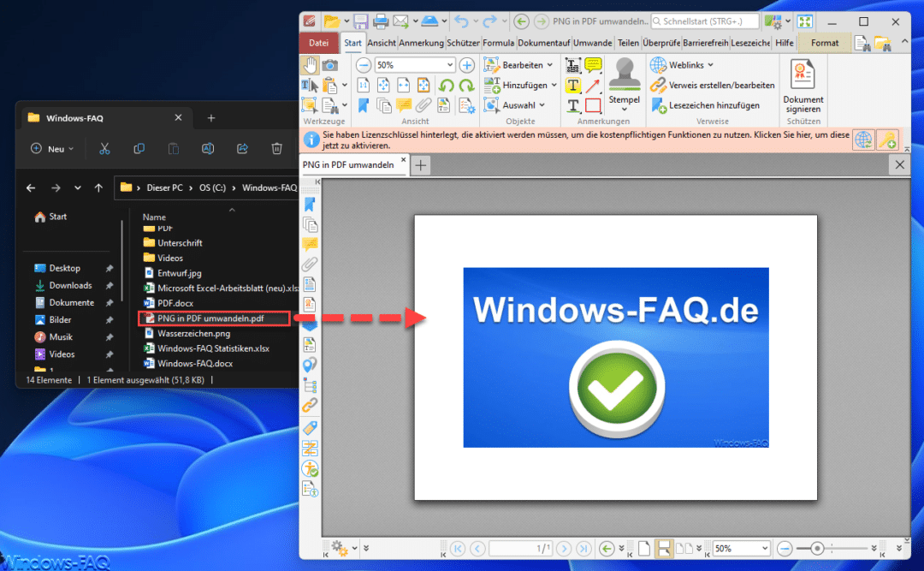Collapse the ribbon with the chevron
Viewport: 924px width, 571px height.
[904, 42]
